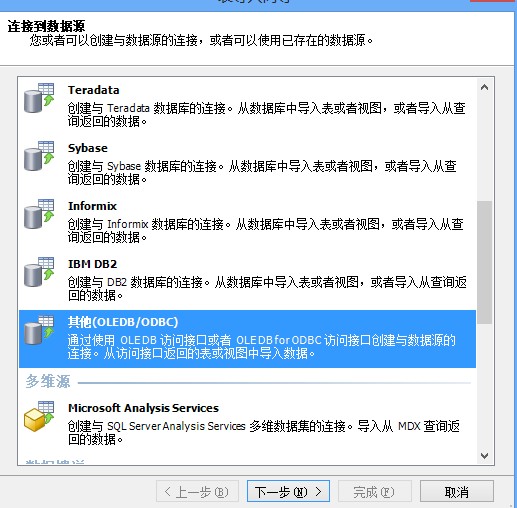Click the scrollbar up arrow
Viewport: 517px width, 508px height.
[485, 87]
